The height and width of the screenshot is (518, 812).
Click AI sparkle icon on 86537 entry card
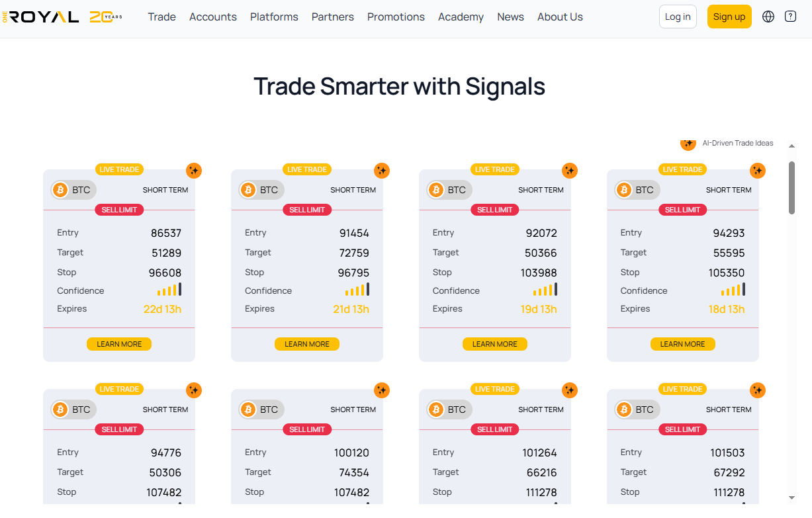[193, 171]
